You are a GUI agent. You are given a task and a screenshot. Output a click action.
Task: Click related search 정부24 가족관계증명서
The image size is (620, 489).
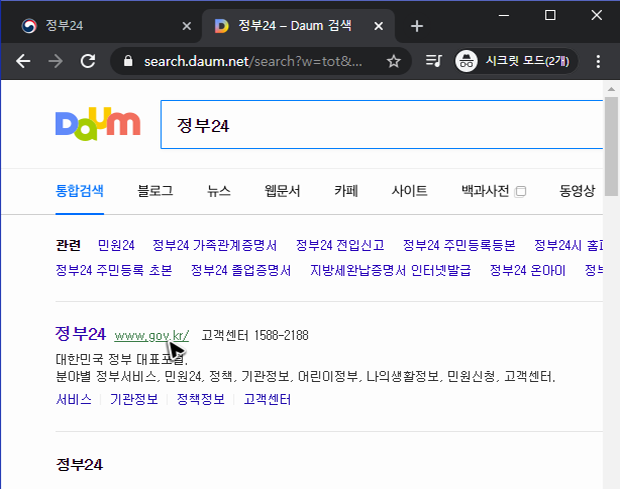pos(215,245)
